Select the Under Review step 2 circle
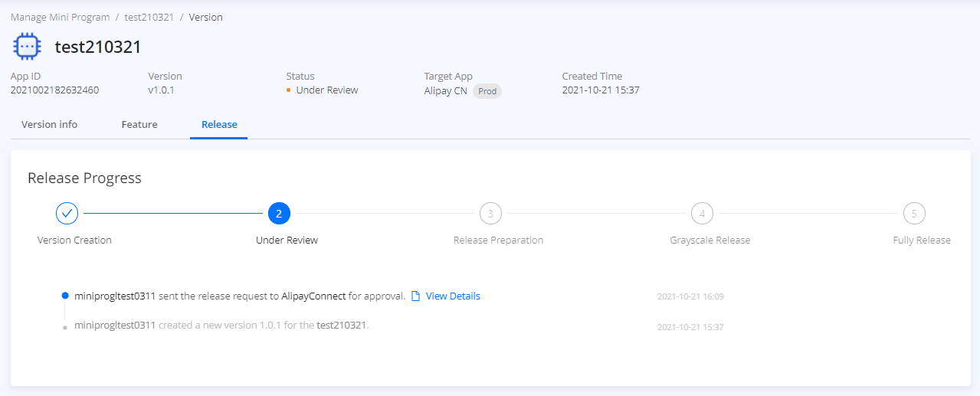 pyautogui.click(x=279, y=214)
